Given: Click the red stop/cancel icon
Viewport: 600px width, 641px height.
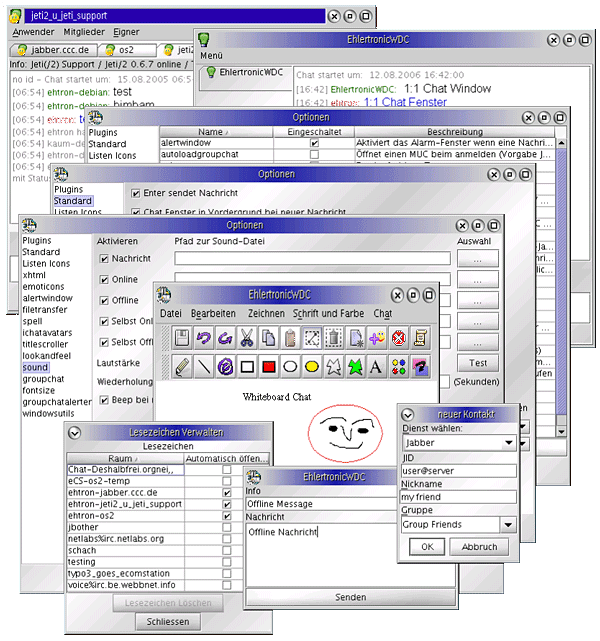Looking at the screenshot, I should (399, 339).
